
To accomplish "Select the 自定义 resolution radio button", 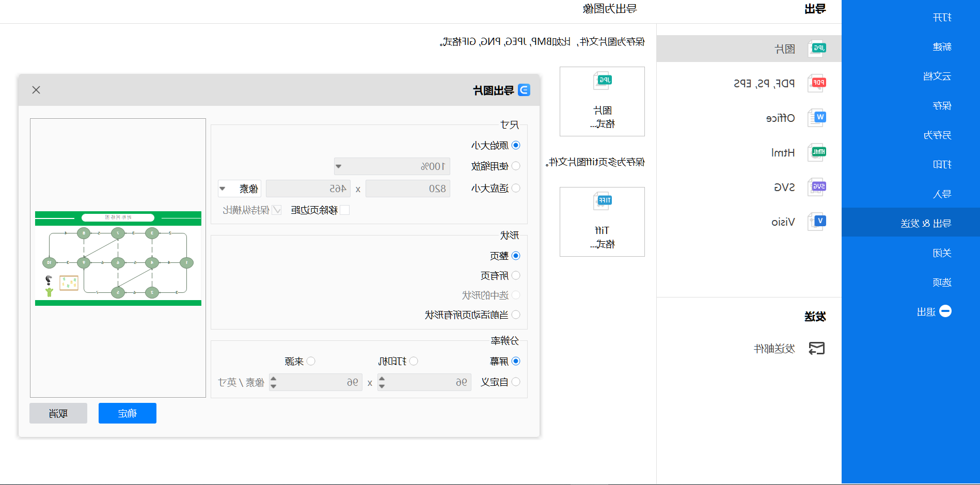I will pos(516,382).
